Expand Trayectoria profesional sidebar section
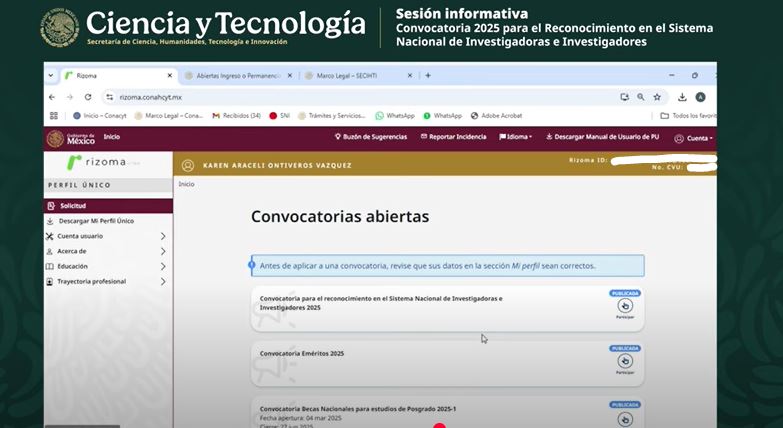783x428 pixels. point(163,282)
